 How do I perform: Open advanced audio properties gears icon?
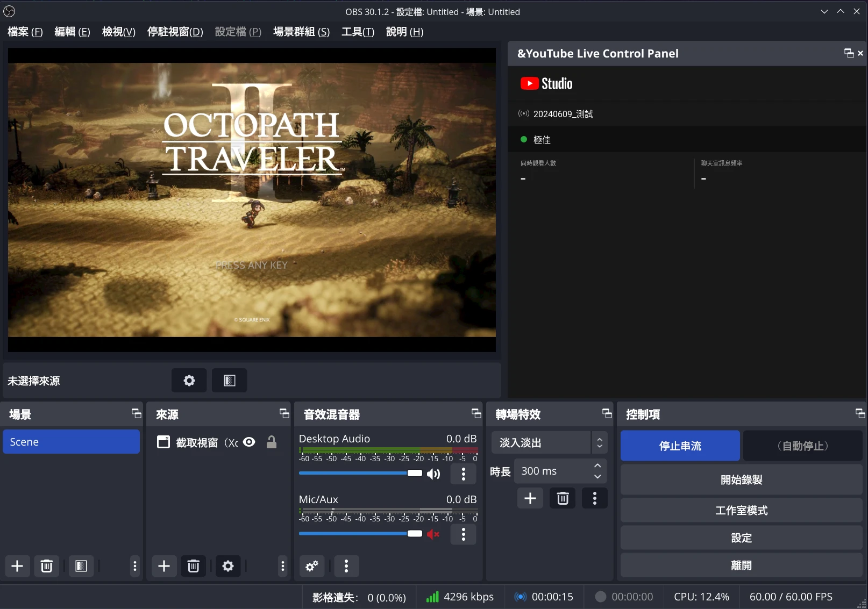[312, 566]
